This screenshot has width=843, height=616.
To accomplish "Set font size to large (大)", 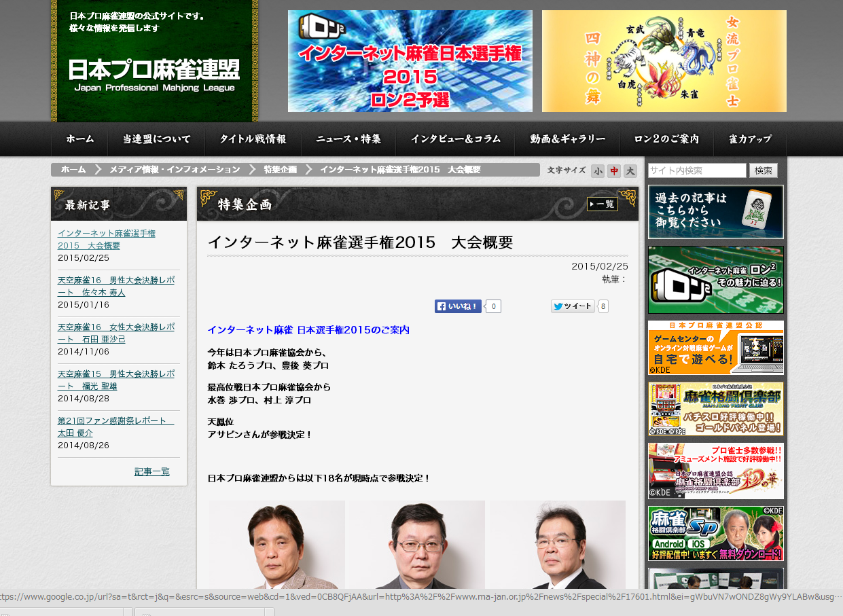I will click(630, 171).
